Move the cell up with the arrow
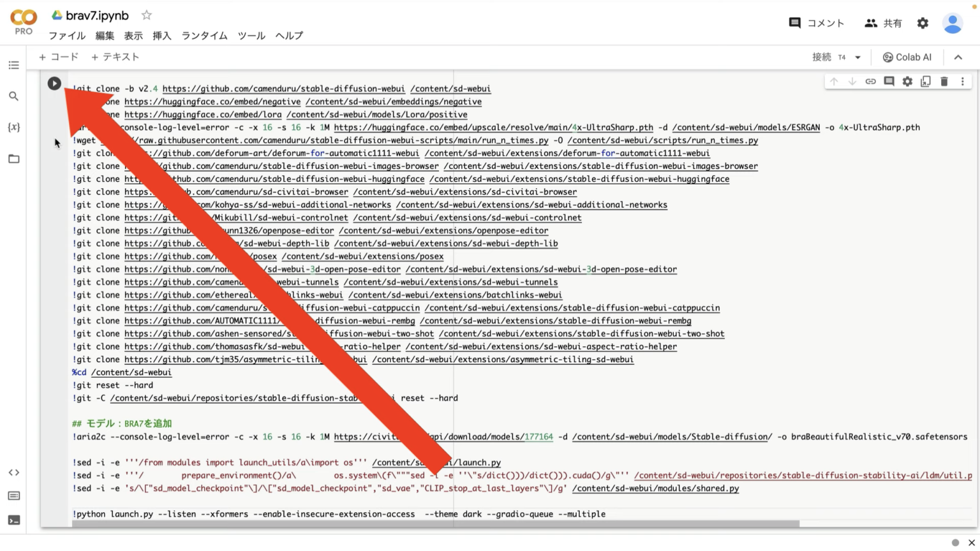 834,81
